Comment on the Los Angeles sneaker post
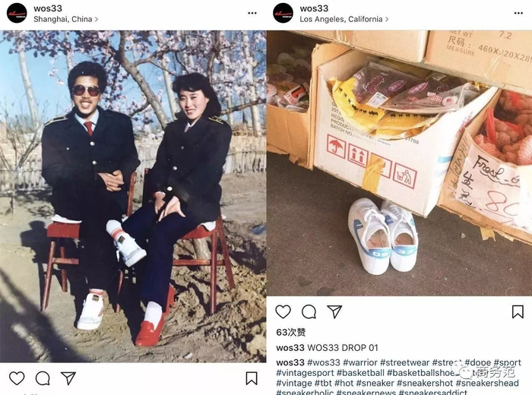532x395 pixels. tap(309, 311)
